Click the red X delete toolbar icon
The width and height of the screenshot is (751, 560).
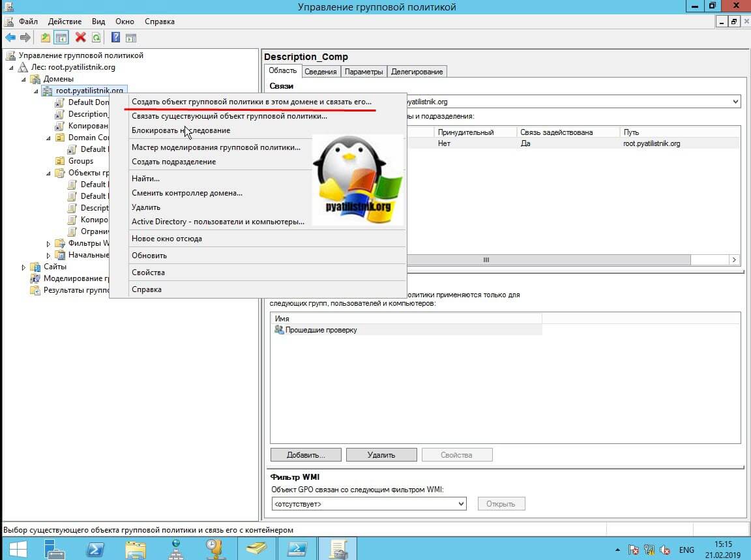click(80, 38)
